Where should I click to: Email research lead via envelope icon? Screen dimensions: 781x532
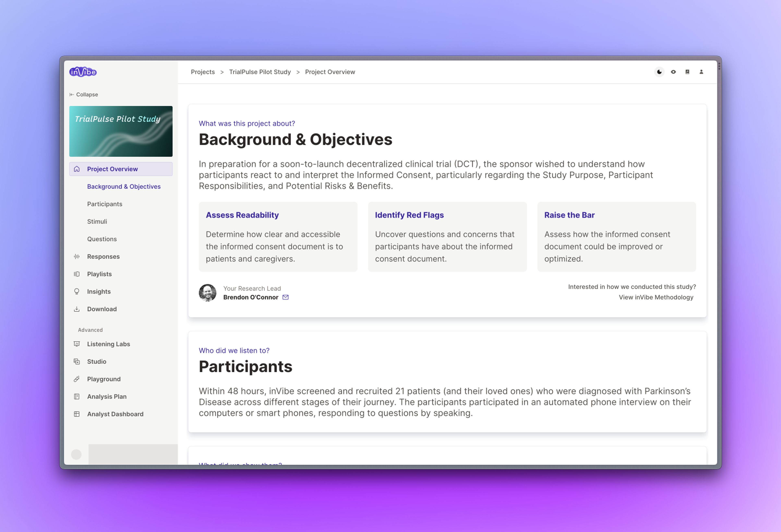tap(285, 297)
